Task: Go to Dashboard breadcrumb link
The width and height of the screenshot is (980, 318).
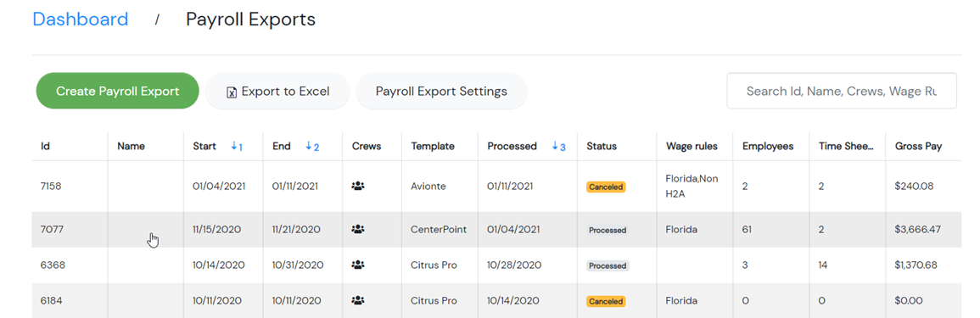Action: 81,20
